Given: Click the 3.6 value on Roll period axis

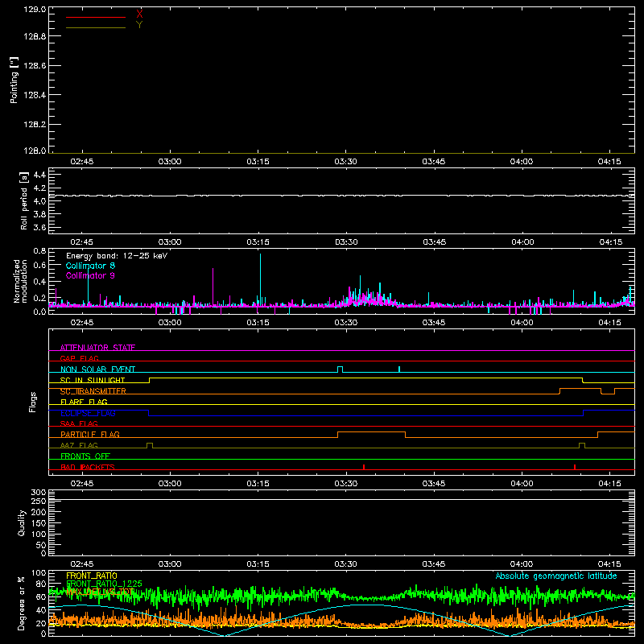Looking at the screenshot, I should [x=39, y=227].
